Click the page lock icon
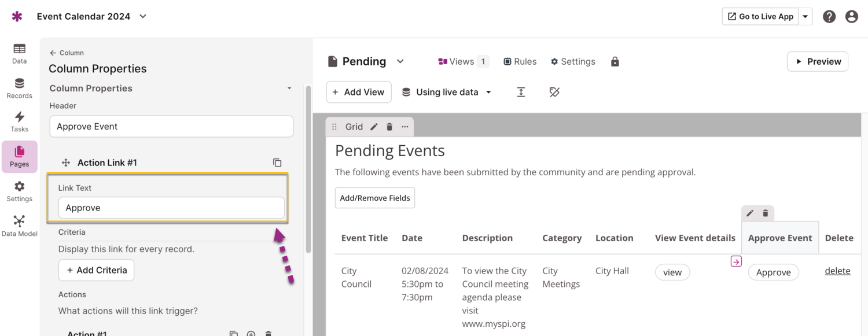The height and width of the screenshot is (336, 868). click(615, 61)
